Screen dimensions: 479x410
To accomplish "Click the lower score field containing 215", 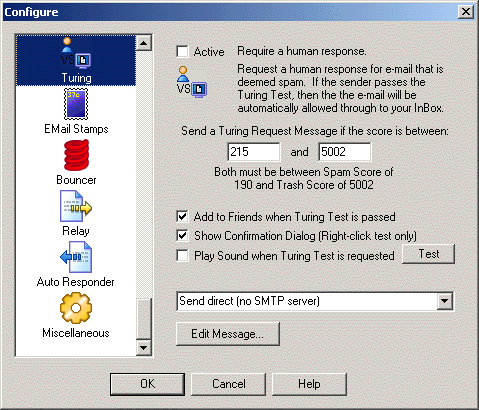I will (254, 152).
